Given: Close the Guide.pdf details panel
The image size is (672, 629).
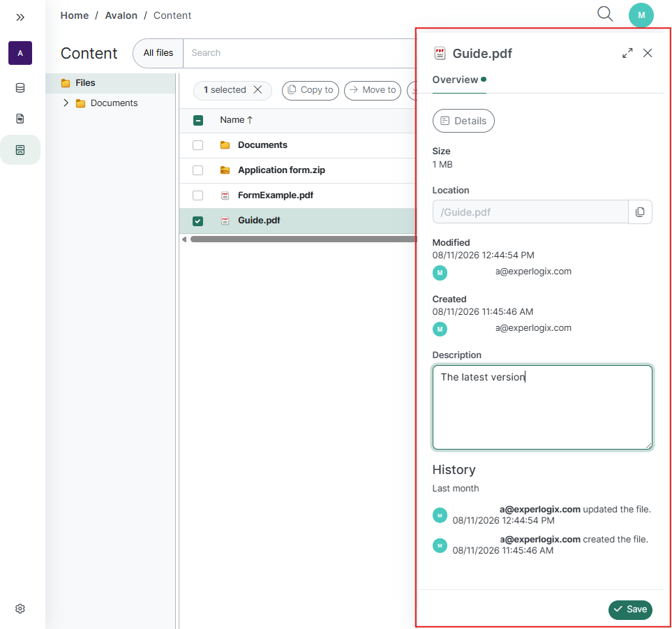Looking at the screenshot, I should pyautogui.click(x=647, y=53).
